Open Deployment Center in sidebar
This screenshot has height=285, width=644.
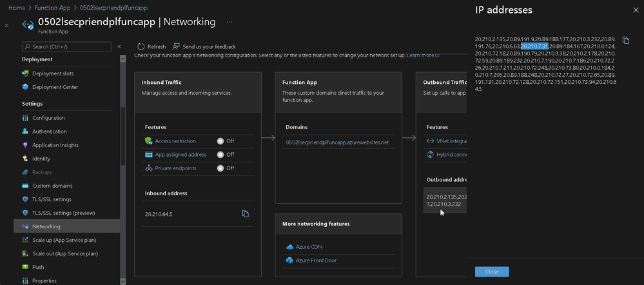pos(55,87)
